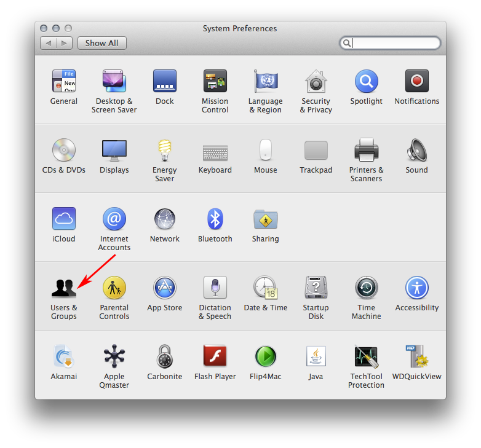Open Time Machine preferences
The image size is (481, 448).
(x=366, y=288)
